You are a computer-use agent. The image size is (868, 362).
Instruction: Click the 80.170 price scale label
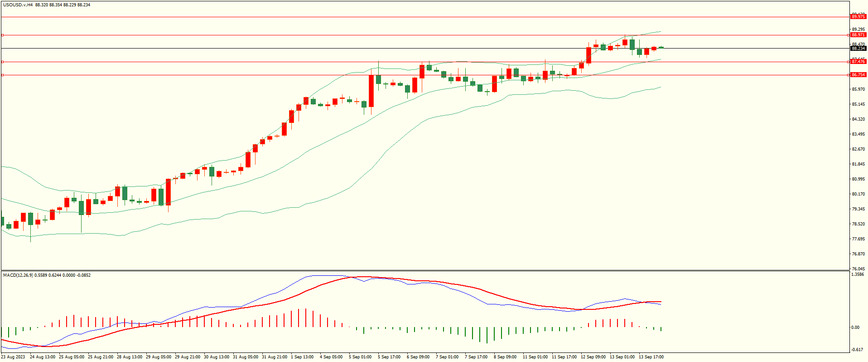[858, 194]
